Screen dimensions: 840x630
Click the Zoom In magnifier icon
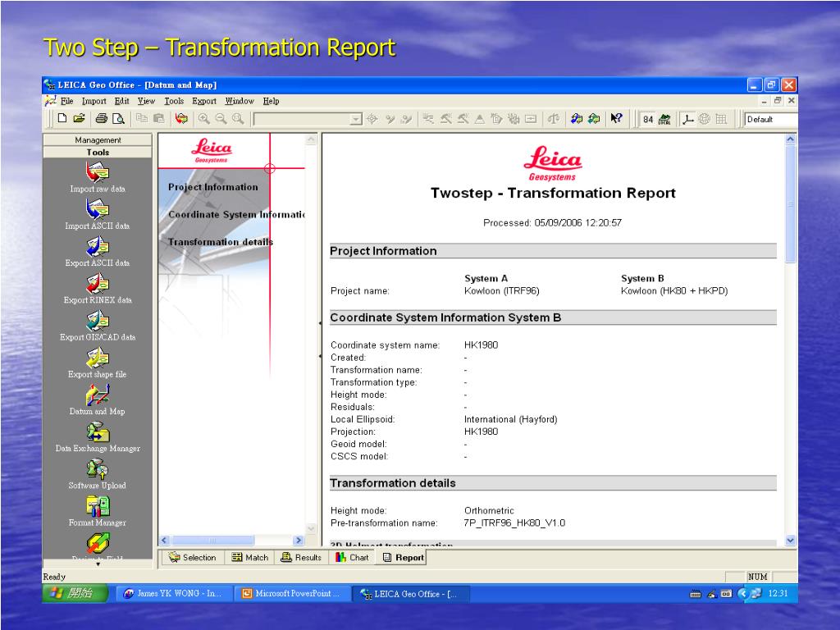click(x=204, y=118)
